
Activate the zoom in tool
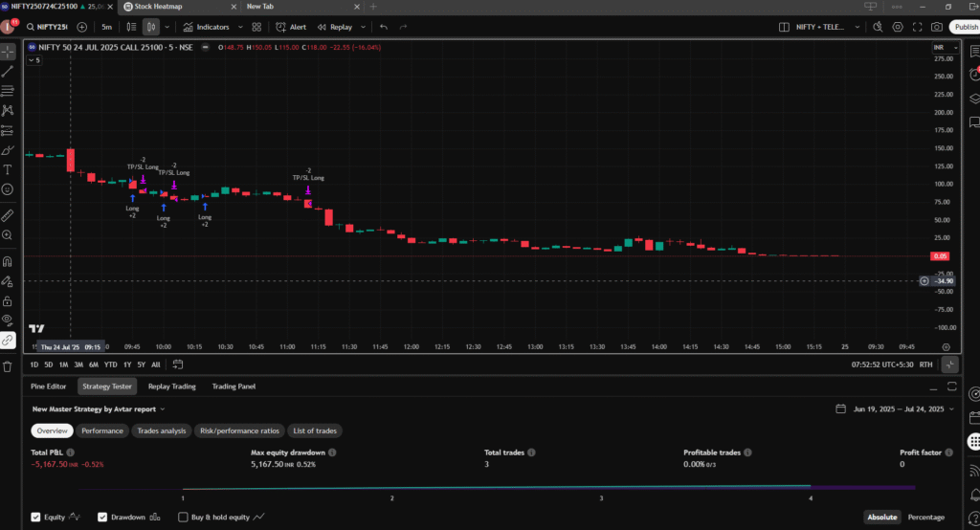(x=8, y=235)
